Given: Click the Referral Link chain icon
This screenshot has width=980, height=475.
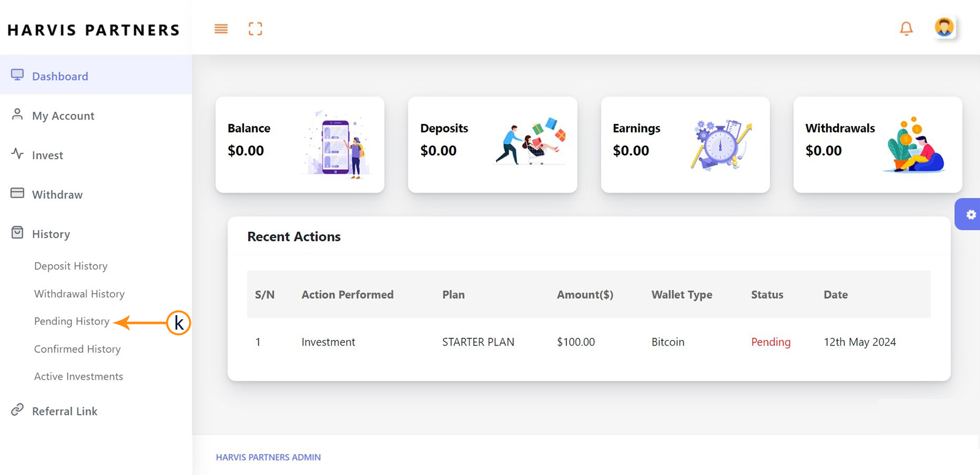Looking at the screenshot, I should point(17,410).
